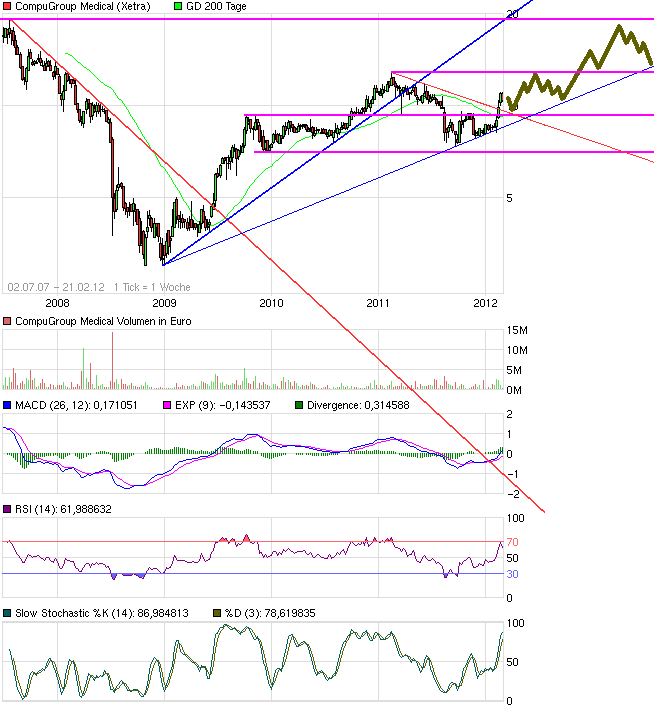This screenshot has width=654, height=710.
Task: Click the teal Slow Stochastic %K swatch
Action: (x=7, y=613)
